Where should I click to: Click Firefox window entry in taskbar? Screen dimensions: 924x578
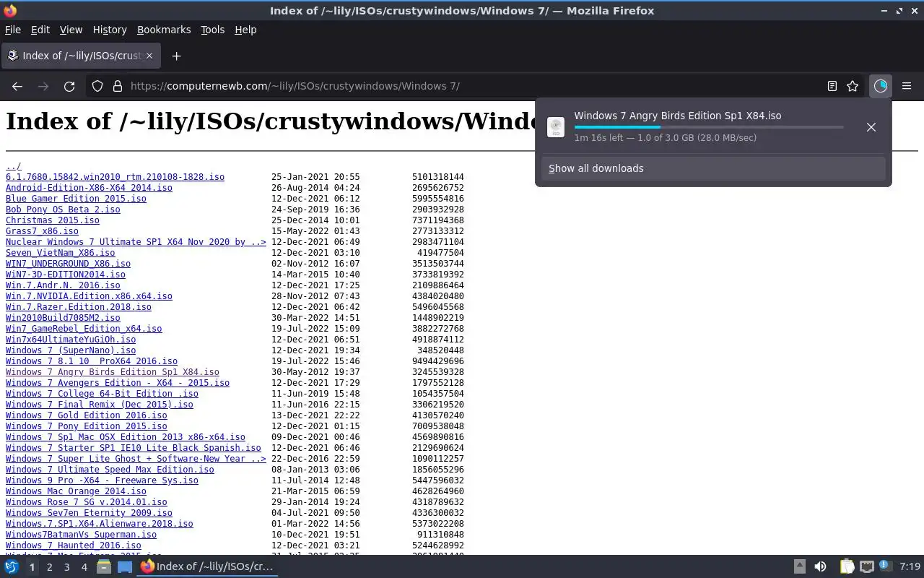(207, 567)
